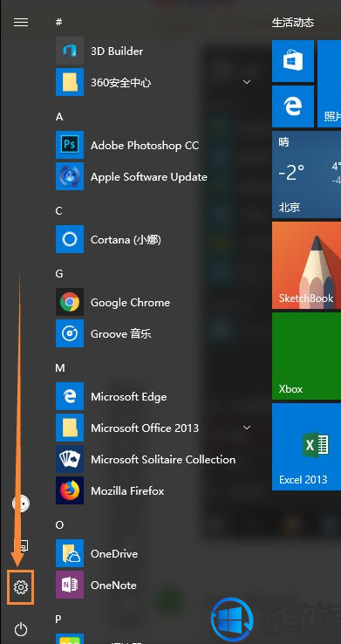Open the OneDrive icon
Screen dimensions: 341x644
coord(70,553)
